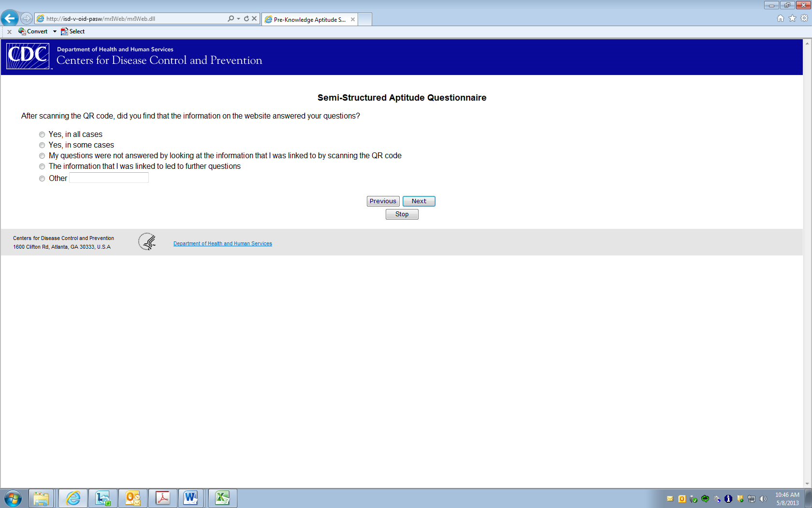Click the '1600 Clifton Rd, Atlanta' address text

click(62, 247)
